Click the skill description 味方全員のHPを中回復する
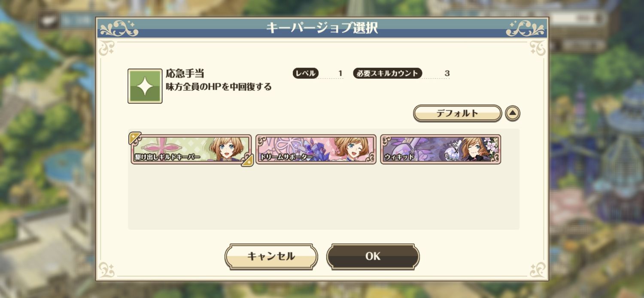 pos(219,87)
